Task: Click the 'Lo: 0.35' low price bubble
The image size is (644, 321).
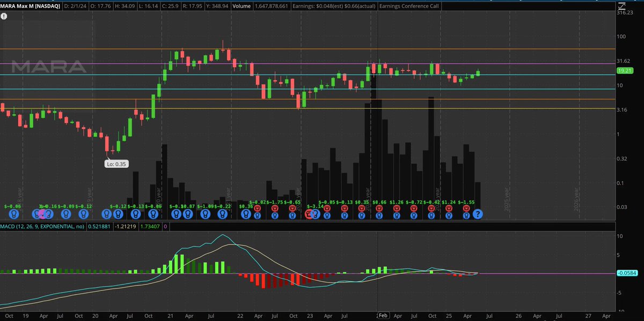Action: point(116,165)
